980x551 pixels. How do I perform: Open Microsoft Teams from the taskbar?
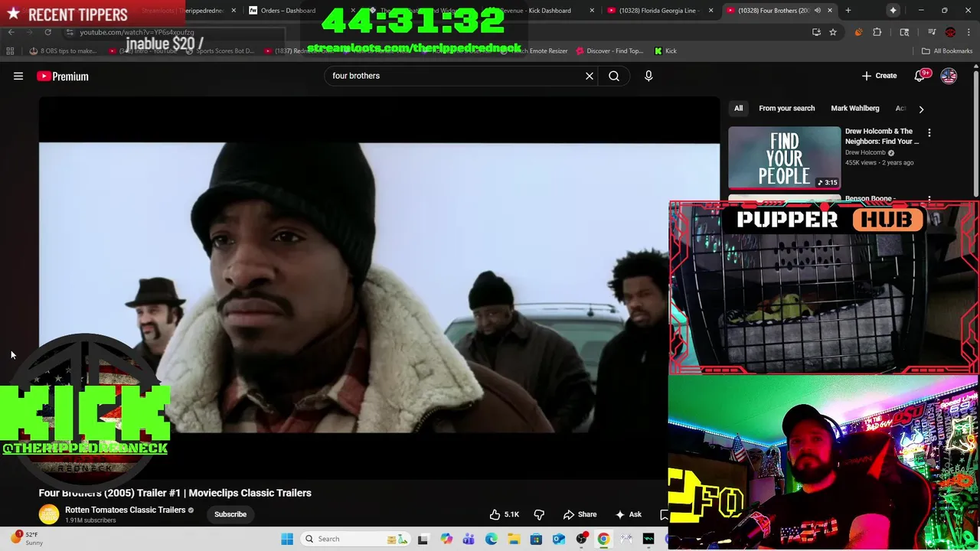pyautogui.click(x=469, y=539)
